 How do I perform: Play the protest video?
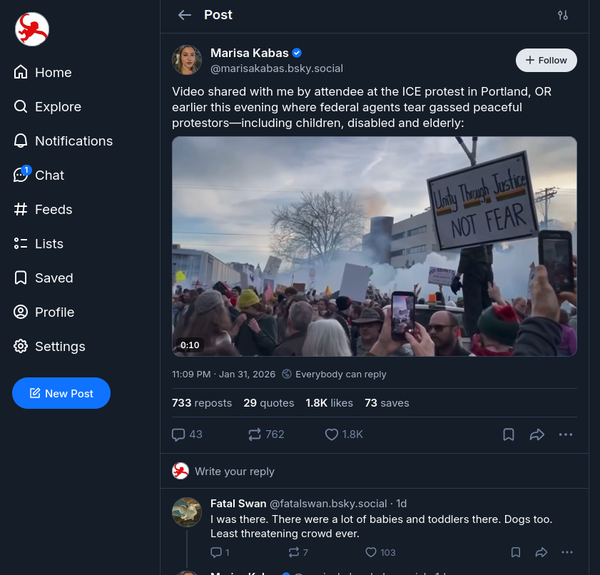pos(374,246)
